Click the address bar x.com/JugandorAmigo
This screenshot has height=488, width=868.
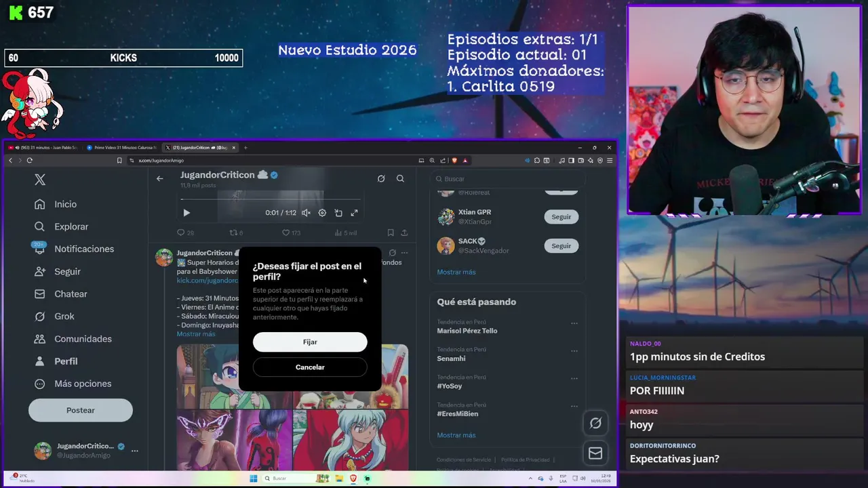pyautogui.click(x=271, y=161)
